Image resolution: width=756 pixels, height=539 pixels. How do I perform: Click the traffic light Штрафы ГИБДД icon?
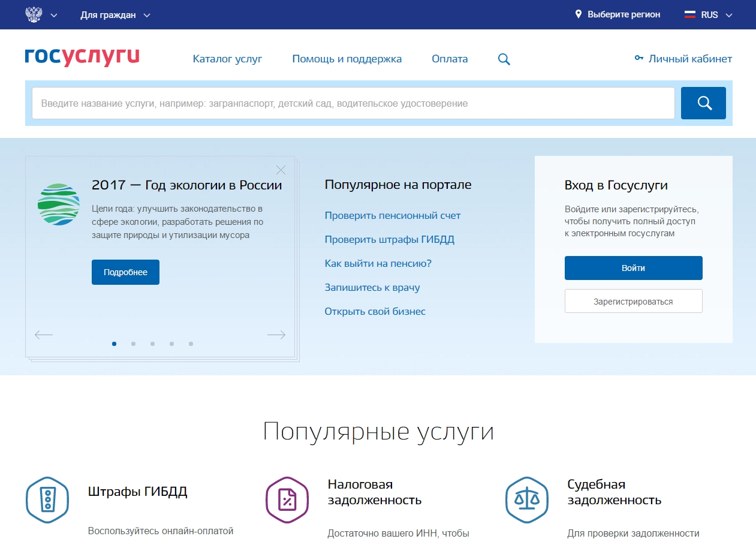47,499
